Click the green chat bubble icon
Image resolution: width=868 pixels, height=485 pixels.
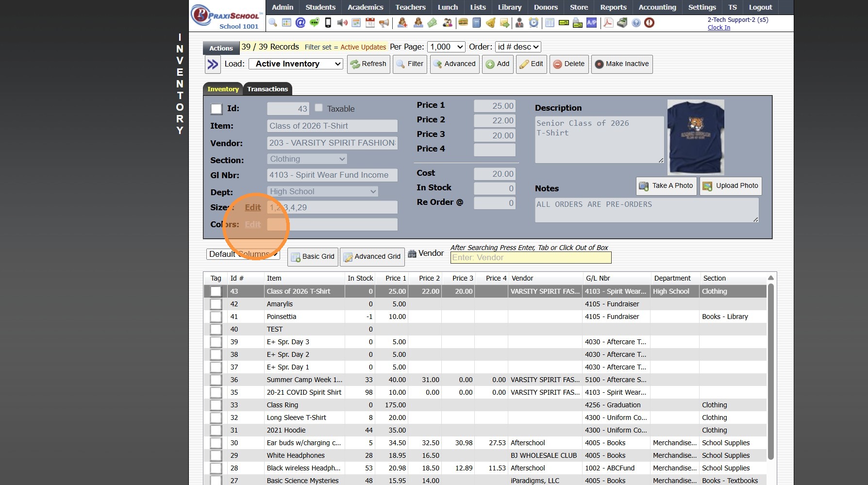coord(314,22)
